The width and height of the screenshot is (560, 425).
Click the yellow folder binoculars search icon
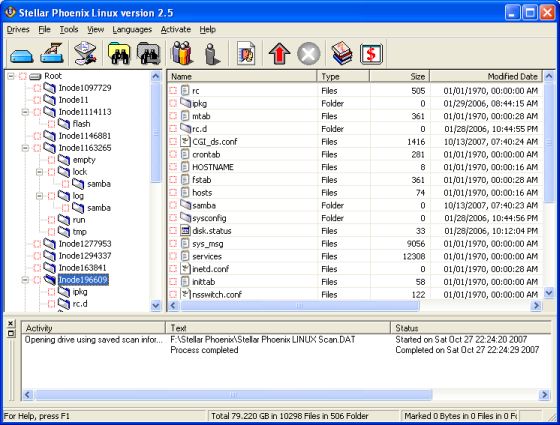click(x=119, y=54)
